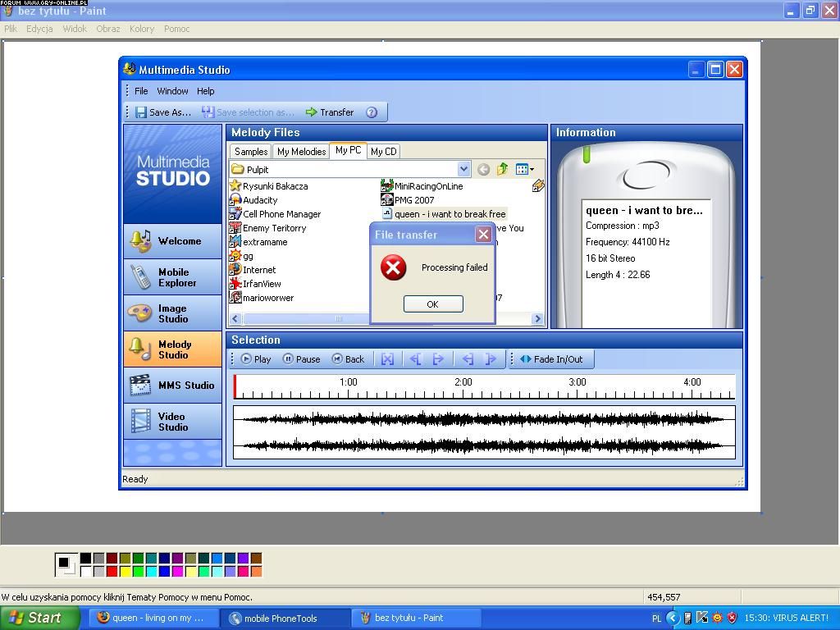
Task: Click the Windows Start button
Action: coord(40,618)
